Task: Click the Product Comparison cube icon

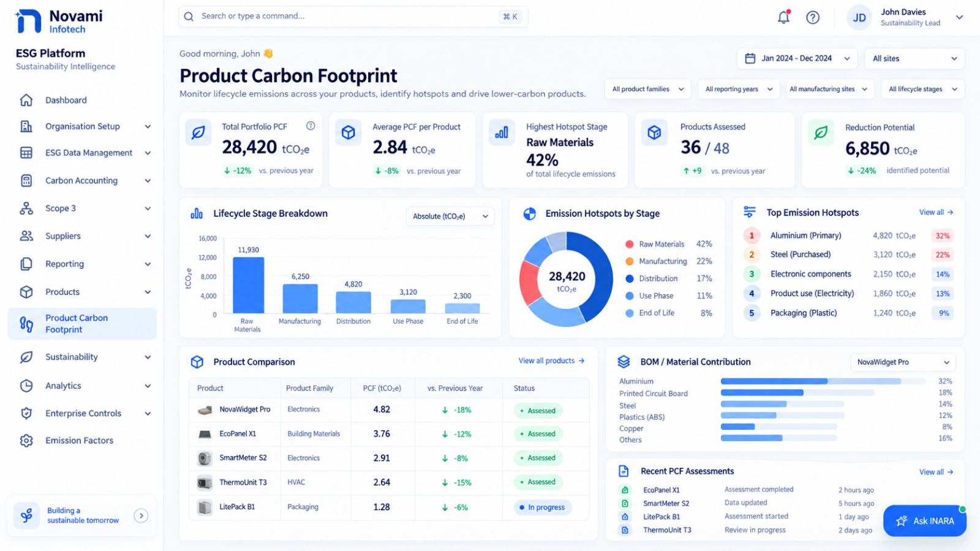Action: pos(197,362)
